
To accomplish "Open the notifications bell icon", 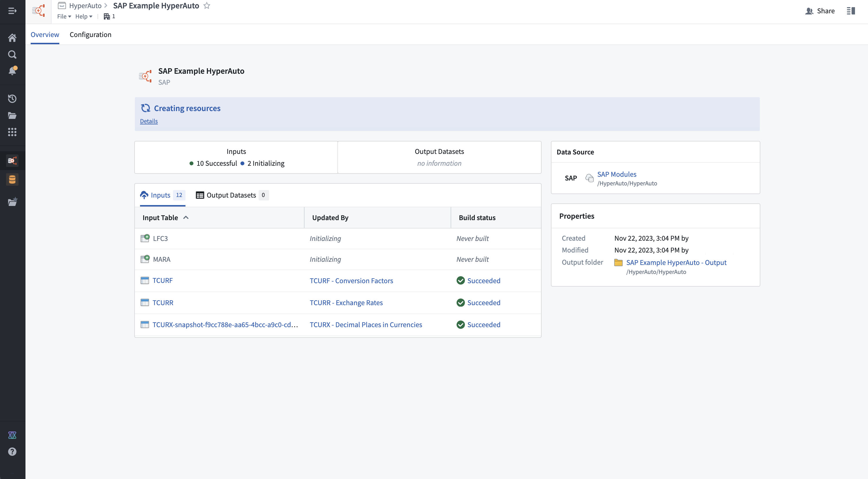I will pos(12,71).
